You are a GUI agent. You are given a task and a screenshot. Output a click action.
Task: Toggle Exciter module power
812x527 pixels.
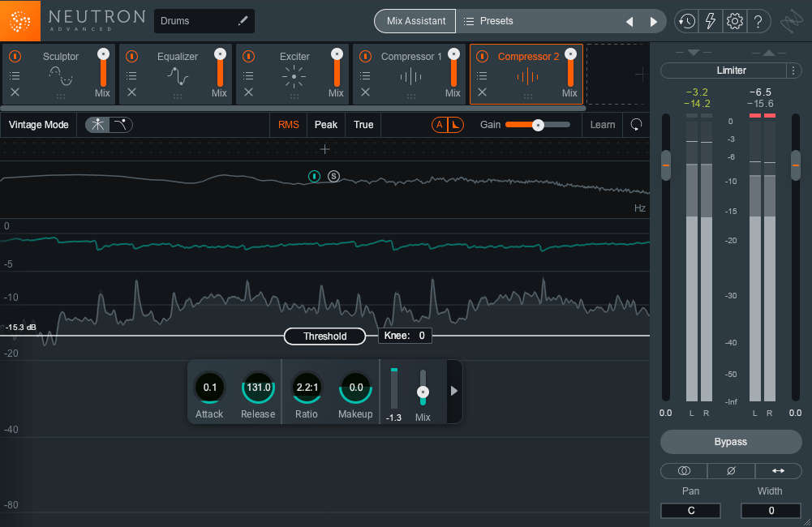tap(248, 56)
